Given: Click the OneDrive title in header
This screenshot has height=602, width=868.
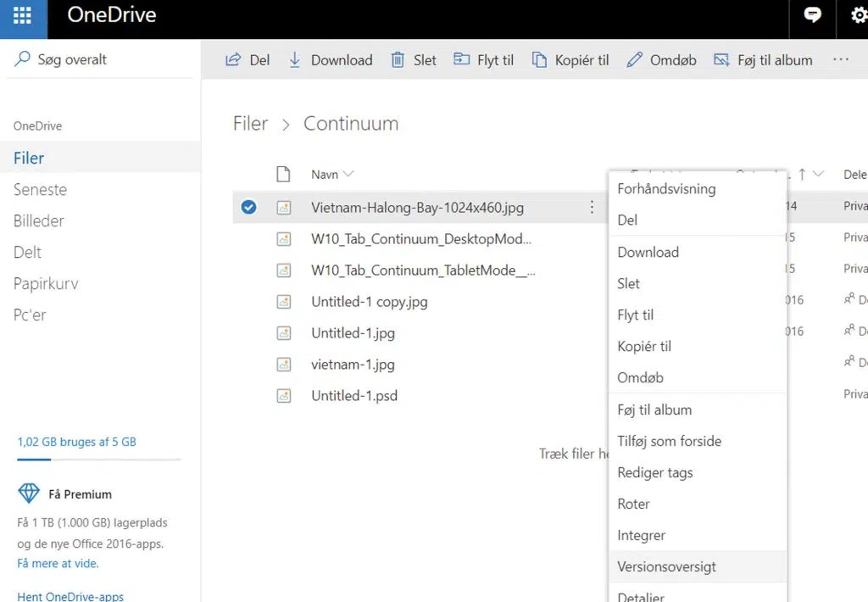Looking at the screenshot, I should tap(112, 14).
